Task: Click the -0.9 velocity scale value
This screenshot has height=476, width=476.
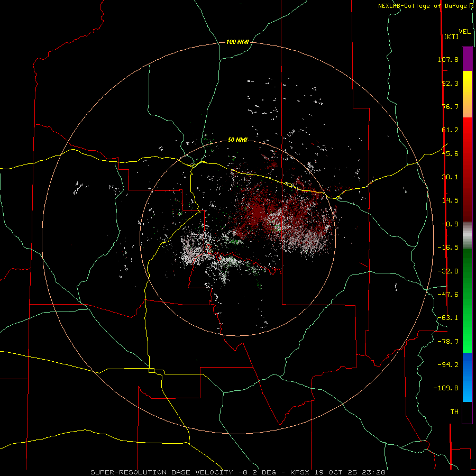Action: pyautogui.click(x=450, y=224)
